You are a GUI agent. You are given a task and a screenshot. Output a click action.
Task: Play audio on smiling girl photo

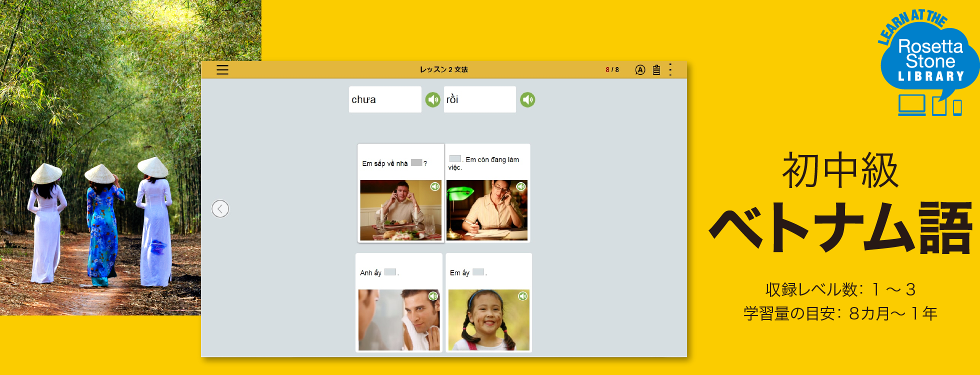point(522,296)
